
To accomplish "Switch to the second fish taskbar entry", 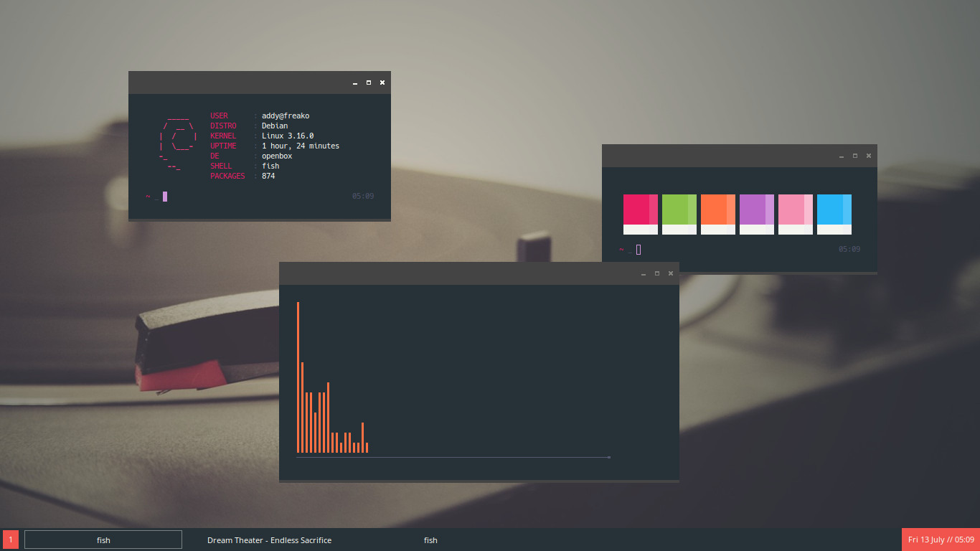I will (430, 540).
